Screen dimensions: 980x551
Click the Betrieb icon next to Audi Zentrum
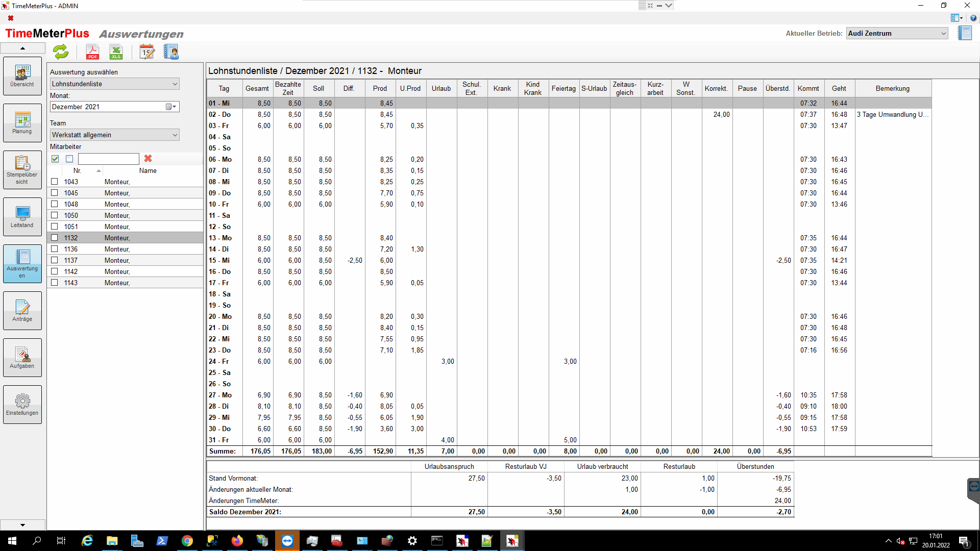click(965, 33)
